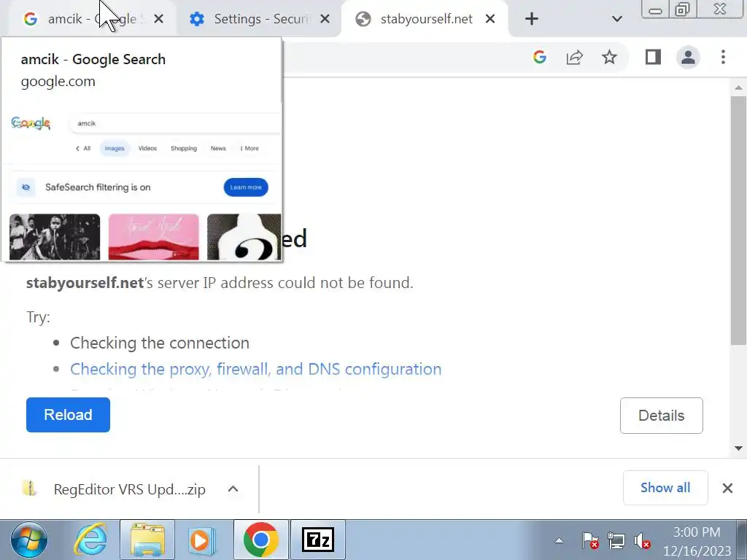The image size is (747, 560).
Task: Bookmark this page with star icon
Action: pyautogui.click(x=609, y=57)
